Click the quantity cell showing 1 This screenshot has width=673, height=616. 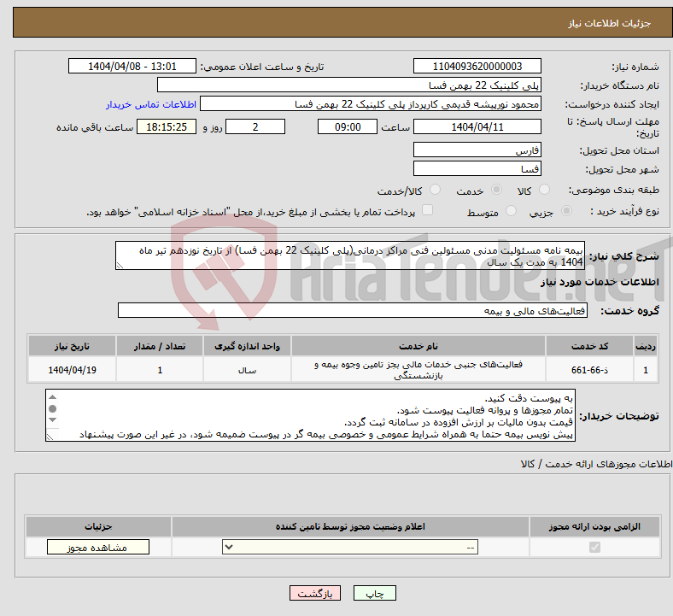point(160,370)
